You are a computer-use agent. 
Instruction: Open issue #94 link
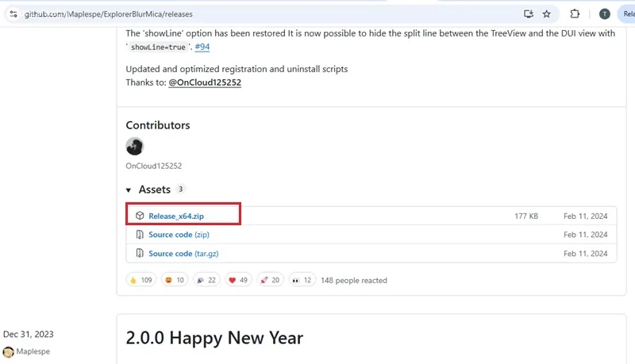coord(202,47)
